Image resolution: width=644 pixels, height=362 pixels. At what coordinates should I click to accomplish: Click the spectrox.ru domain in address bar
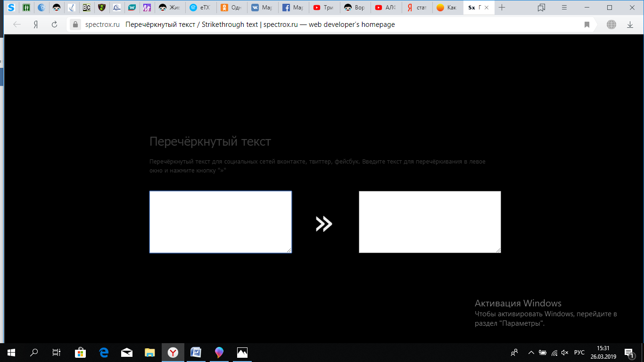coord(102,25)
